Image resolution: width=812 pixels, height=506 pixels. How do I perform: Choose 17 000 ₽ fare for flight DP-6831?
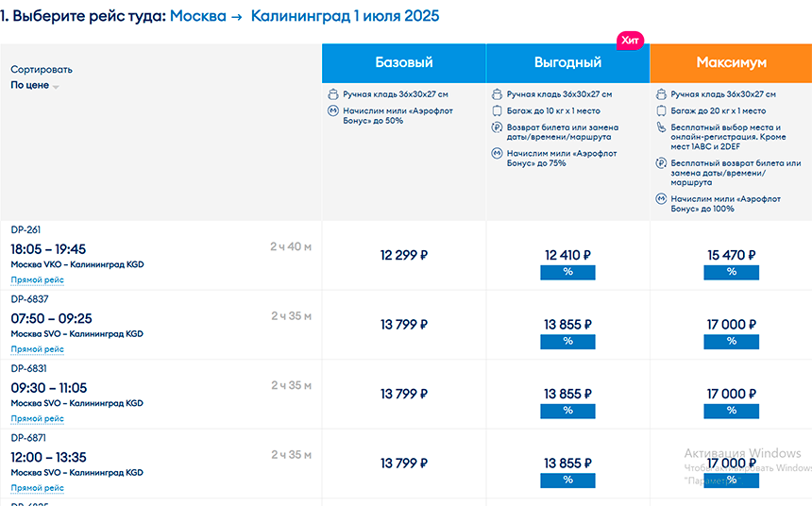(731, 394)
